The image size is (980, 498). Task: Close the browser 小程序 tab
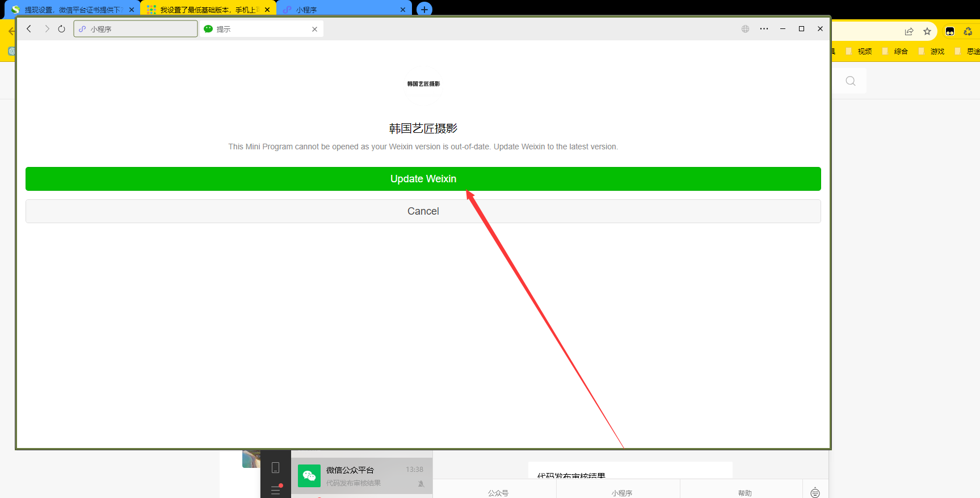[403, 10]
